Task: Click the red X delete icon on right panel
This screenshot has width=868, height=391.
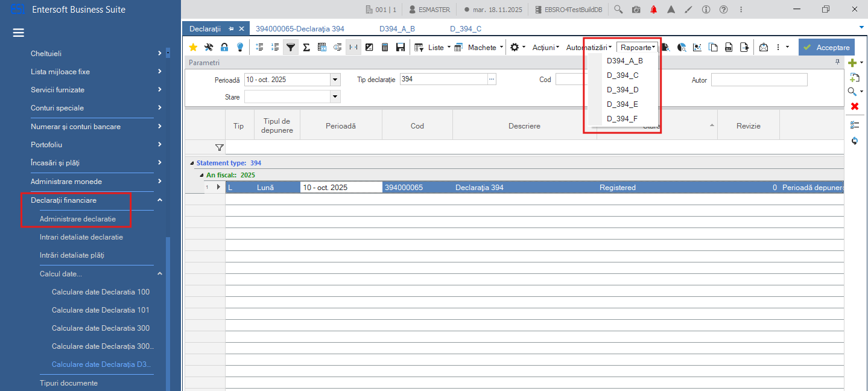Action: tap(854, 106)
